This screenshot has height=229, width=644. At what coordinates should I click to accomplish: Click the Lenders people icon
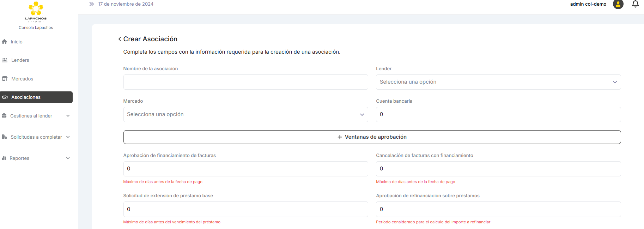click(x=5, y=60)
